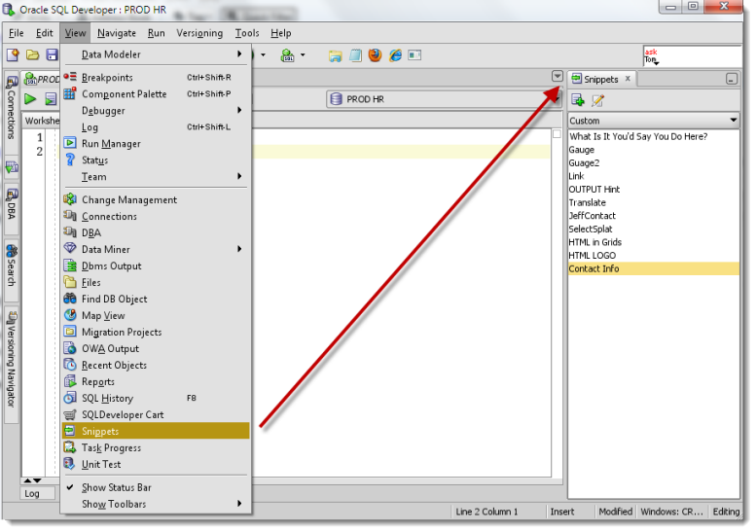The height and width of the screenshot is (532, 756).
Task: Open the Edit menu
Action: [45, 33]
